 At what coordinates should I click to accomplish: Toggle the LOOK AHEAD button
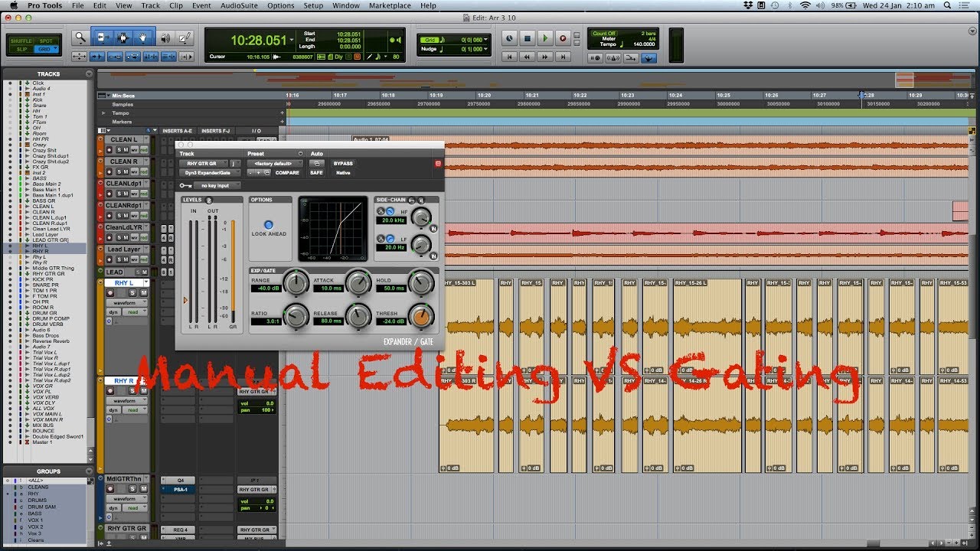coord(269,225)
